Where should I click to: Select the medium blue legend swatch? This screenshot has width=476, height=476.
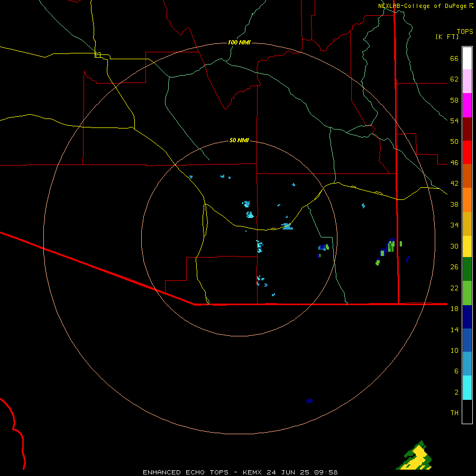click(x=467, y=340)
